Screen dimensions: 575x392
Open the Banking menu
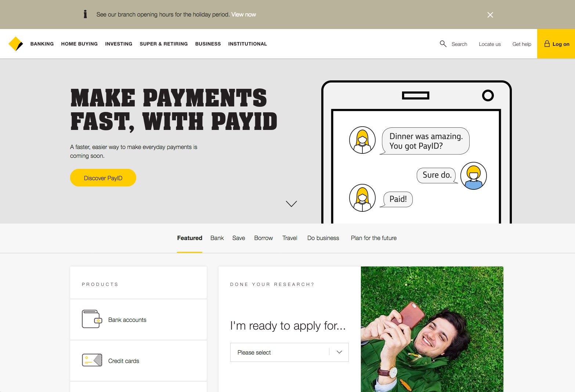click(x=42, y=44)
